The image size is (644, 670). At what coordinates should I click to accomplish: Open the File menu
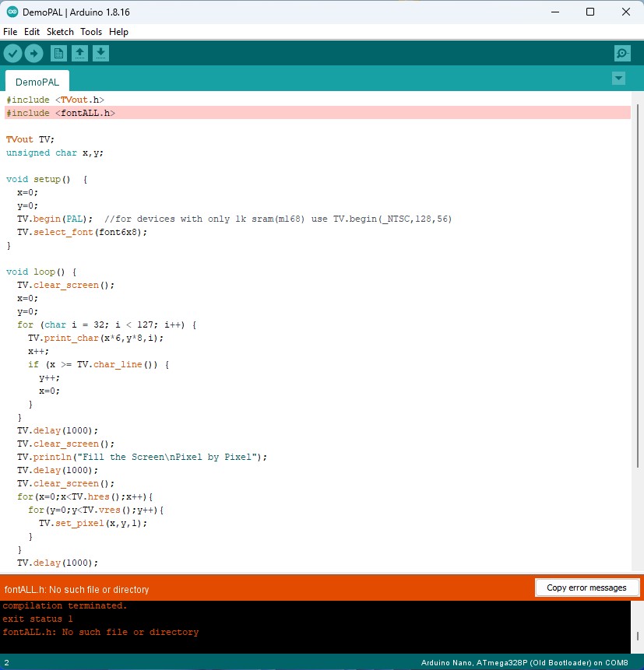(x=10, y=32)
